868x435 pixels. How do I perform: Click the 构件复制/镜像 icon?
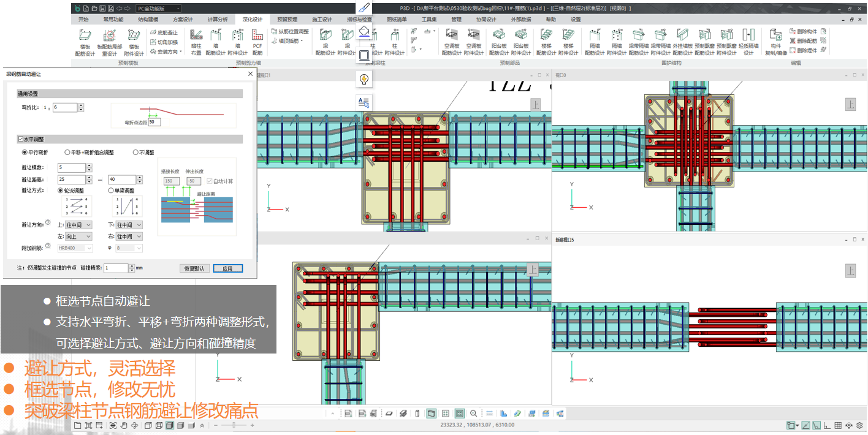click(x=775, y=41)
